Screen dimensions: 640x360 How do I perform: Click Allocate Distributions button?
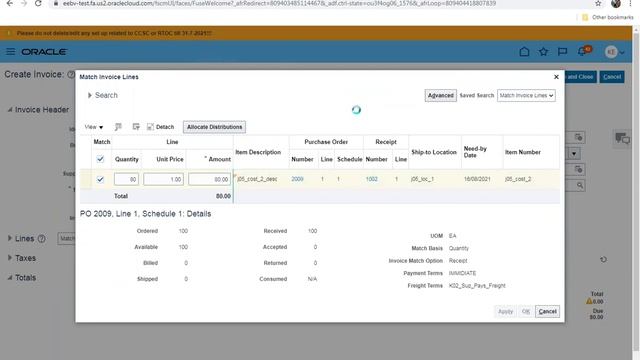[x=214, y=127]
